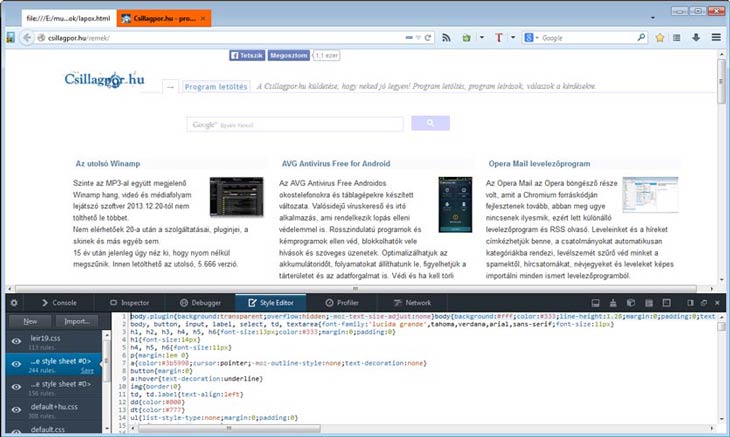This screenshot has width=730, height=437.
Task: Toggle visibility of selected 244 rules stylesheet
Action: (16, 364)
